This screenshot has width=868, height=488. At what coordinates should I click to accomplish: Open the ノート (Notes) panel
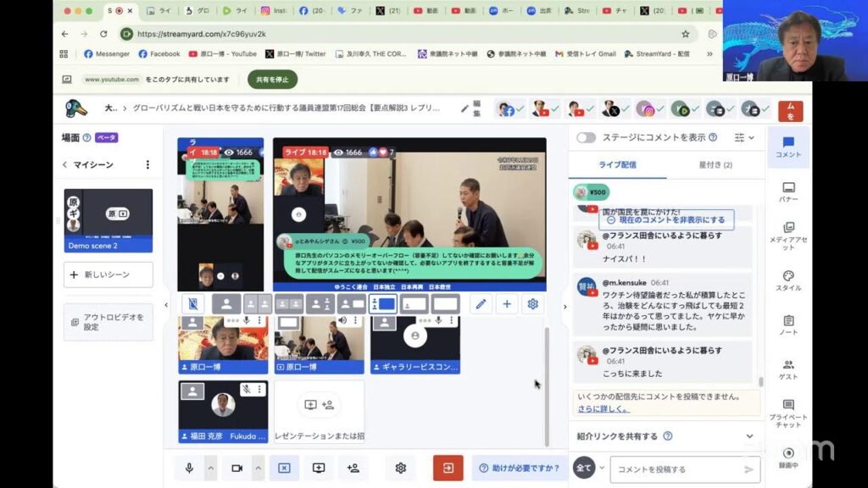point(788,325)
